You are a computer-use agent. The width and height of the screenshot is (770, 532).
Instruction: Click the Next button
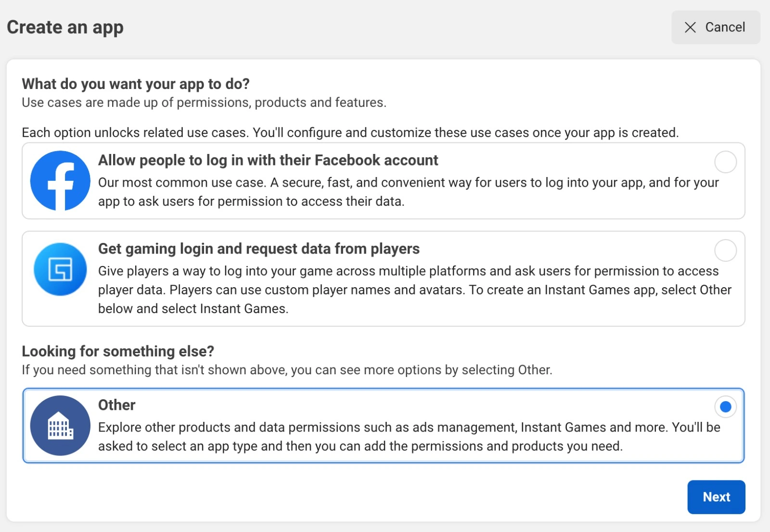point(716,497)
